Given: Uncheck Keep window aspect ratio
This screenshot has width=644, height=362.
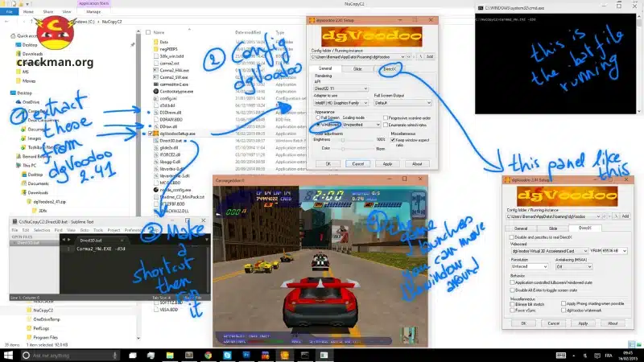Looking at the screenshot, I should pos(393,140).
